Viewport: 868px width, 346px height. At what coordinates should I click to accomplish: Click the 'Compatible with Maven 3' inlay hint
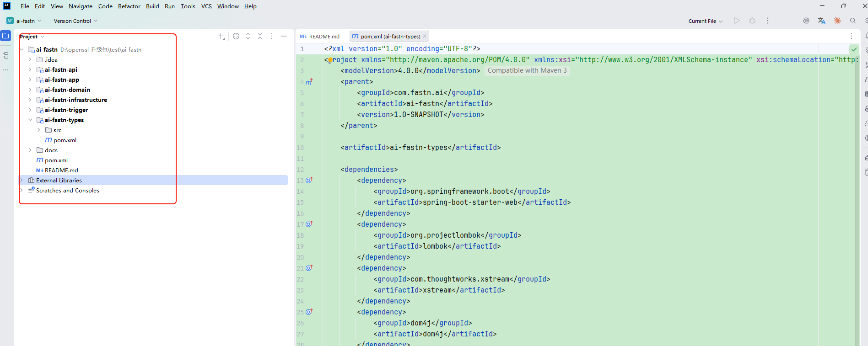[527, 70]
